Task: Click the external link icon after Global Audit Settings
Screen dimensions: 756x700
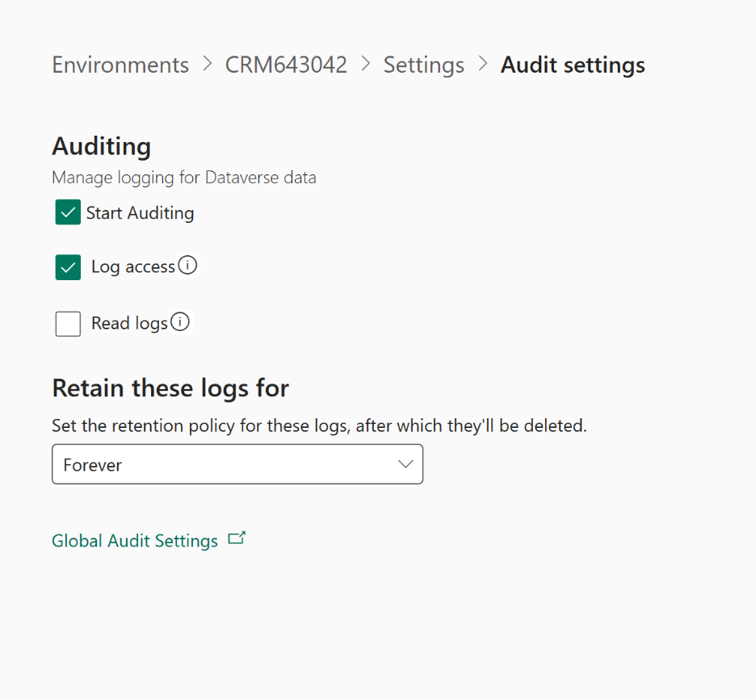Action: 237,539
